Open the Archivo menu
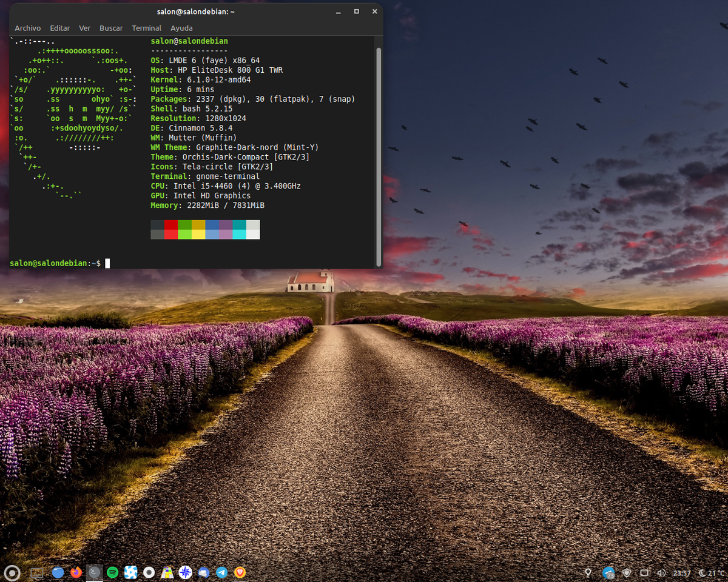 coord(28,28)
